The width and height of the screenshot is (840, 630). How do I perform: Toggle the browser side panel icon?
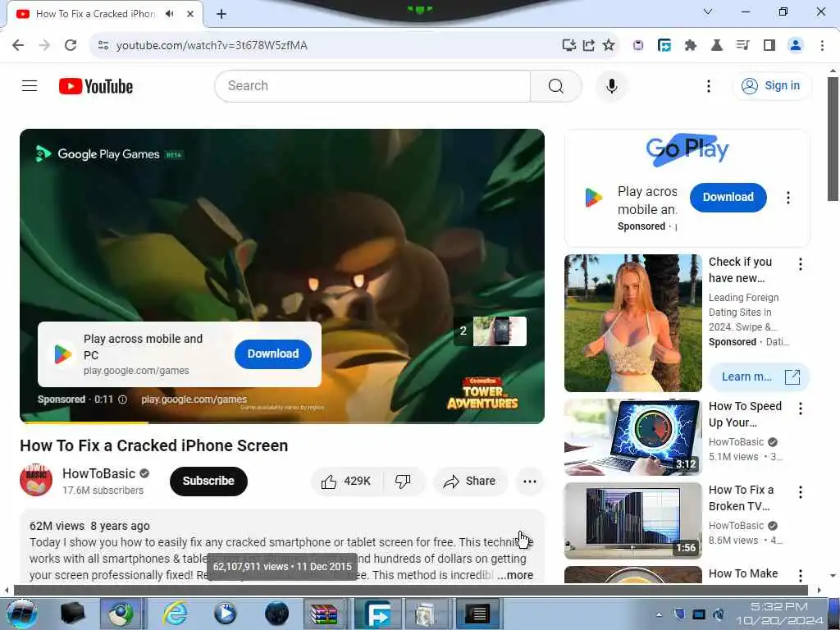tap(769, 45)
